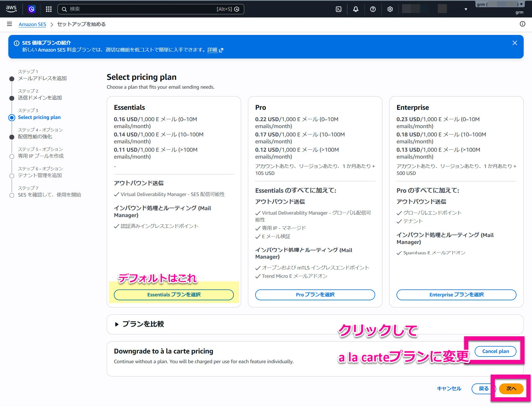Go to step 1 メールアドレスを追加
The image size is (532, 407).
point(42,78)
